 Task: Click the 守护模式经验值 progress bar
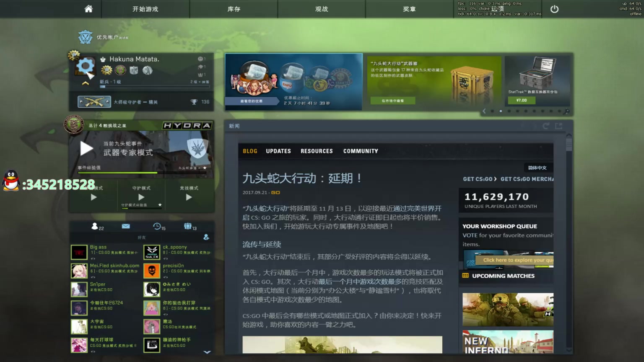tap(141, 207)
